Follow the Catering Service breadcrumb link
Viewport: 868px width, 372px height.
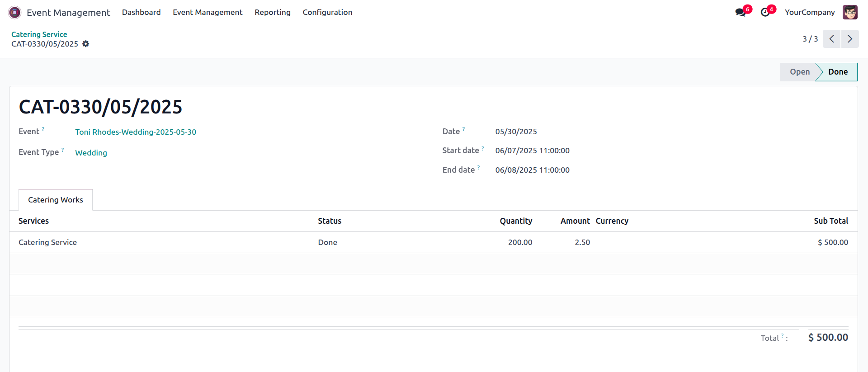[39, 34]
